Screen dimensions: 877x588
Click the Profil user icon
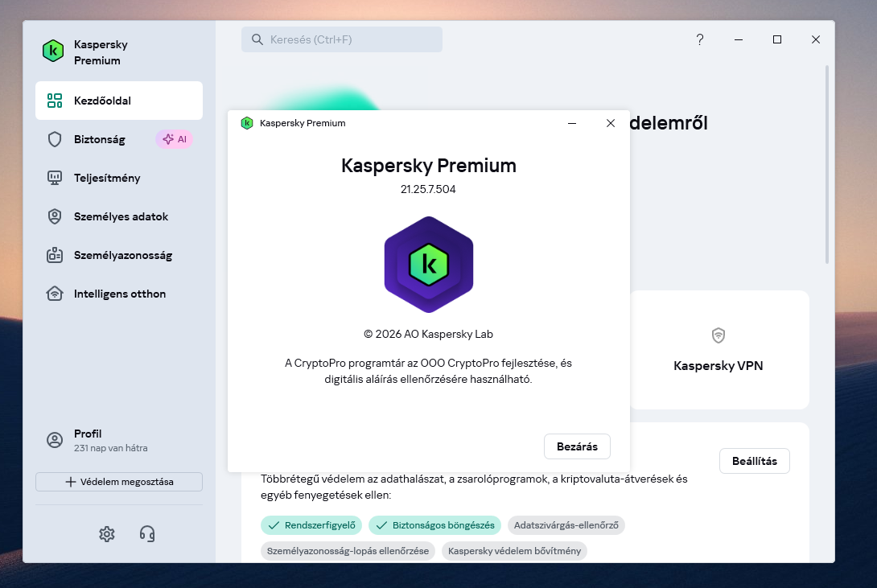[x=55, y=440]
